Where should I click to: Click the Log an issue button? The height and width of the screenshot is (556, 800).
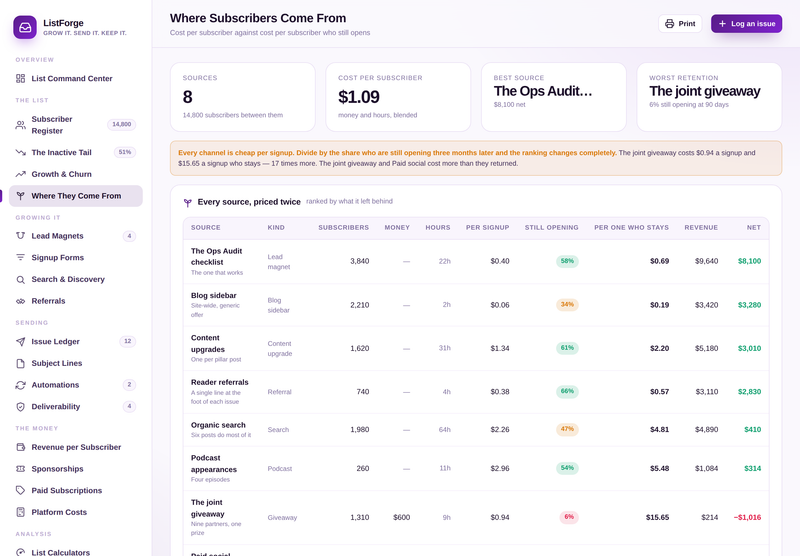pos(746,23)
